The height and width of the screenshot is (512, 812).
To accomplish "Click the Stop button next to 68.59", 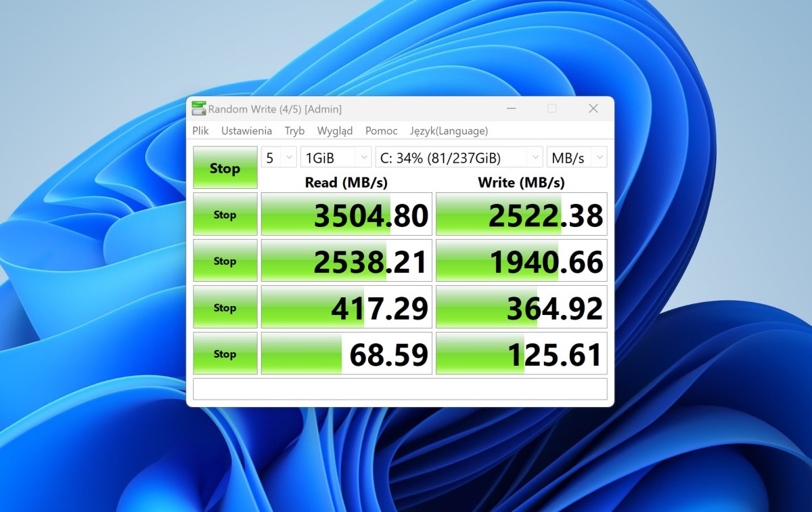I will coord(225,354).
